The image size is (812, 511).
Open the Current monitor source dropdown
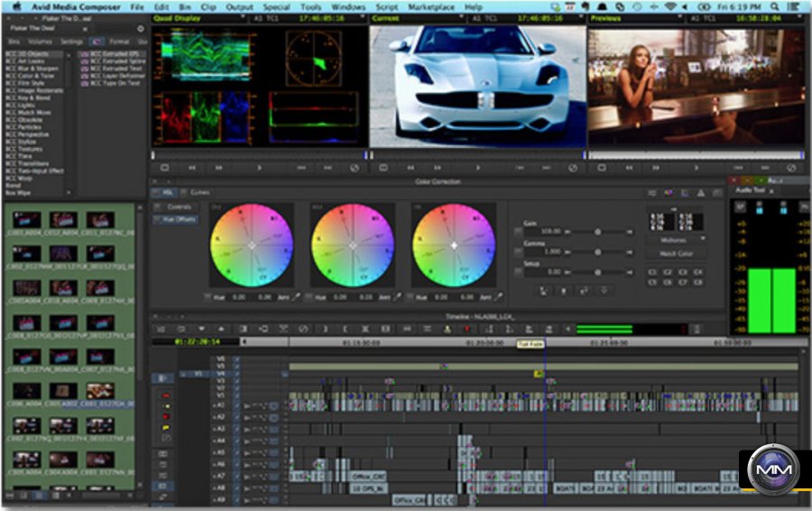tap(461, 18)
